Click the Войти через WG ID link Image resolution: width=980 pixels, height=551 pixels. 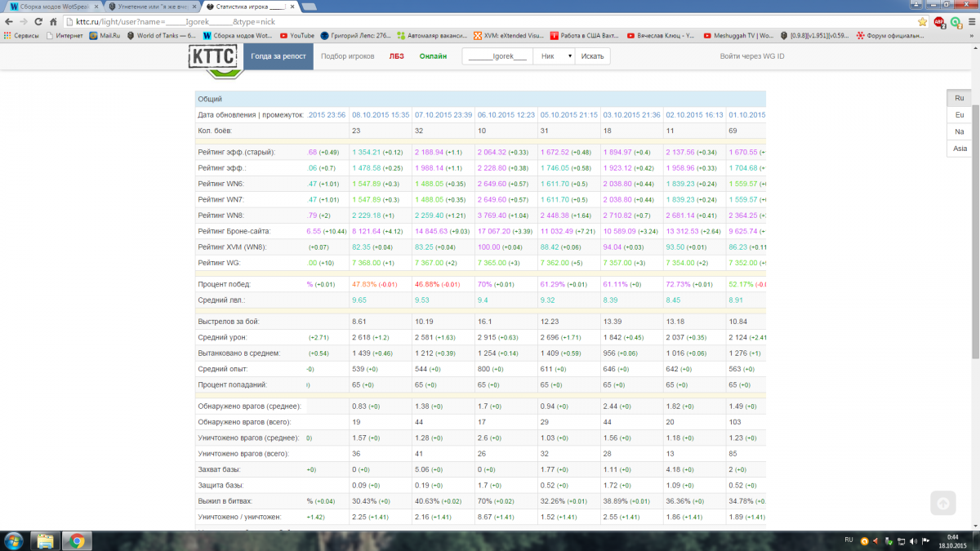[751, 56]
